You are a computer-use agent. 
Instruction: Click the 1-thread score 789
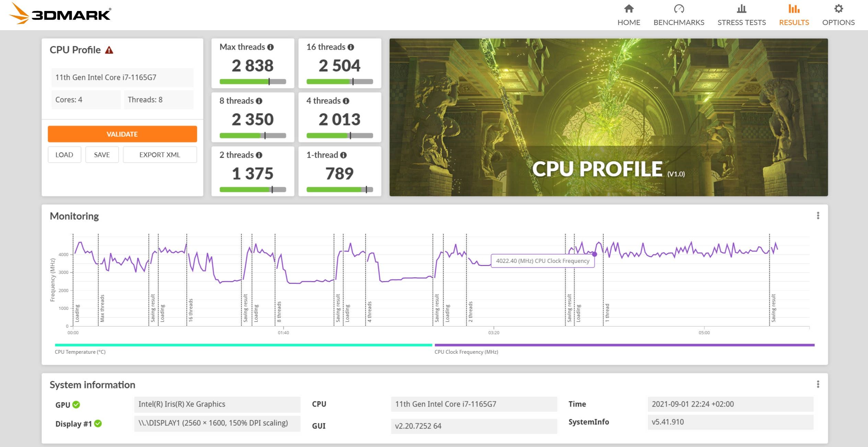click(340, 173)
